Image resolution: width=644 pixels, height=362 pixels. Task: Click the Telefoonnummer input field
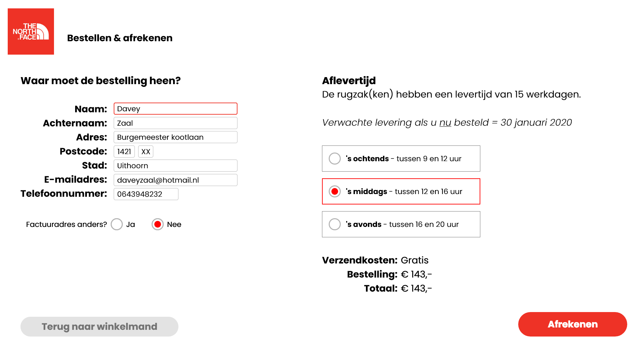tap(146, 194)
